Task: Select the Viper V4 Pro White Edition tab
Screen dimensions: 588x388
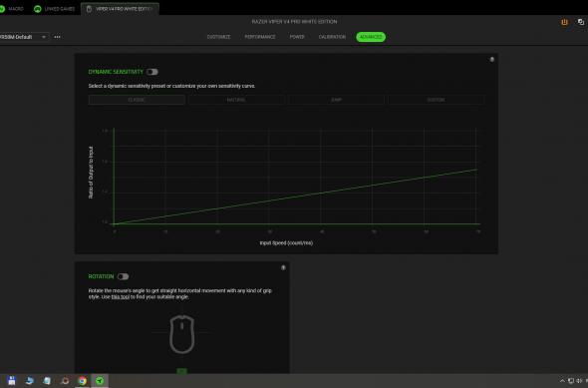Action: coord(120,9)
